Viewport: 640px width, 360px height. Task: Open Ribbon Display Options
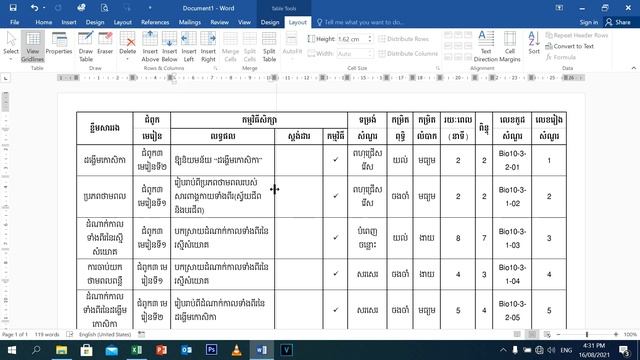coord(559,8)
